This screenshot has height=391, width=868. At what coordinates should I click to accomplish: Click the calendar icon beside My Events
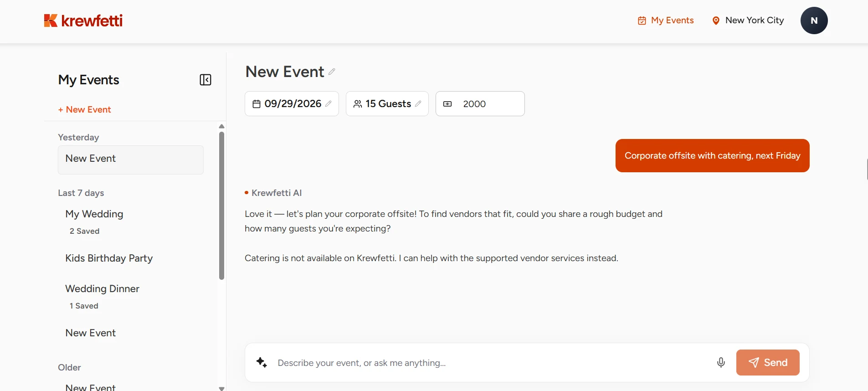pos(642,21)
